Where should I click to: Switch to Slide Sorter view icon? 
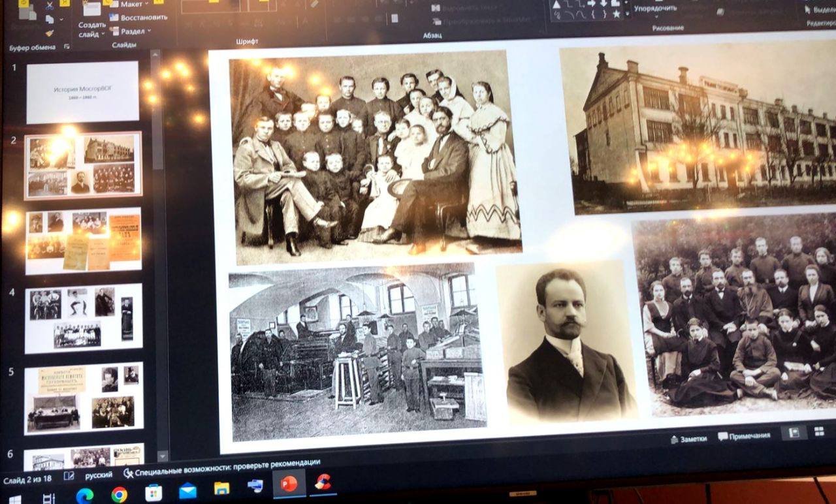[x=819, y=432]
